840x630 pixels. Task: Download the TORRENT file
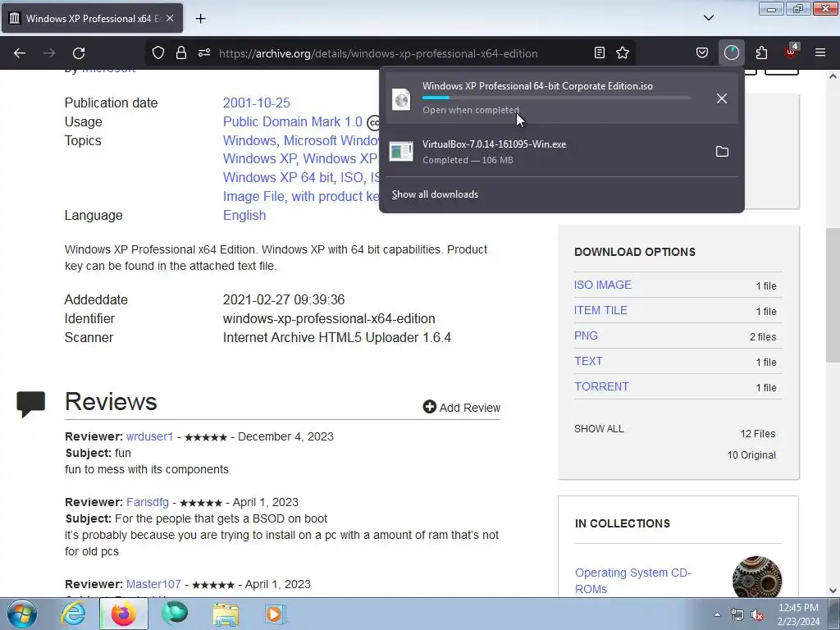[601, 387]
